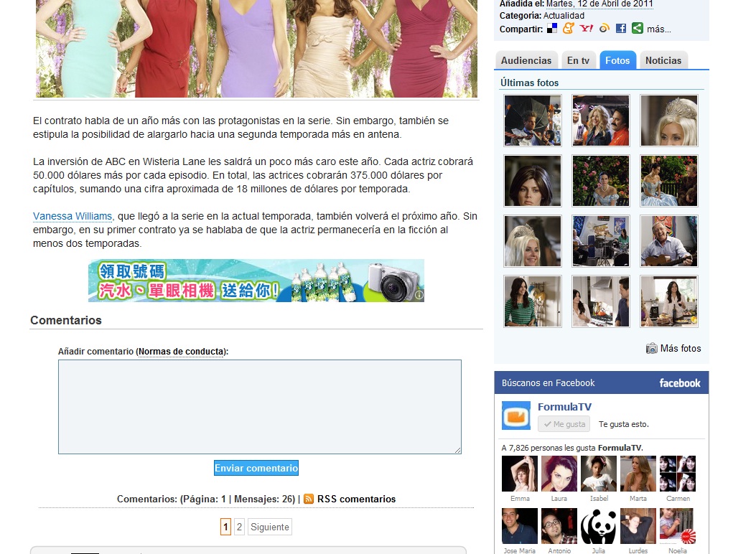Toggle the Me gusta like button
The height and width of the screenshot is (554, 756).
click(564, 424)
